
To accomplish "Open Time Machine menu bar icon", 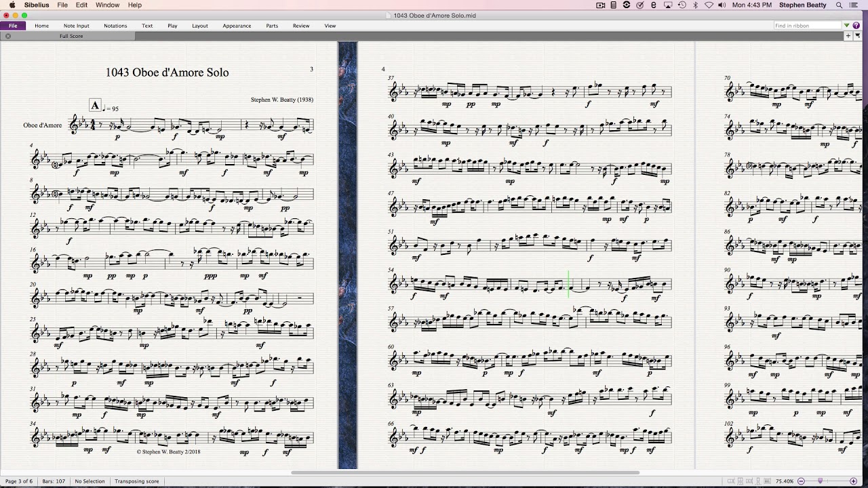I will [682, 5].
